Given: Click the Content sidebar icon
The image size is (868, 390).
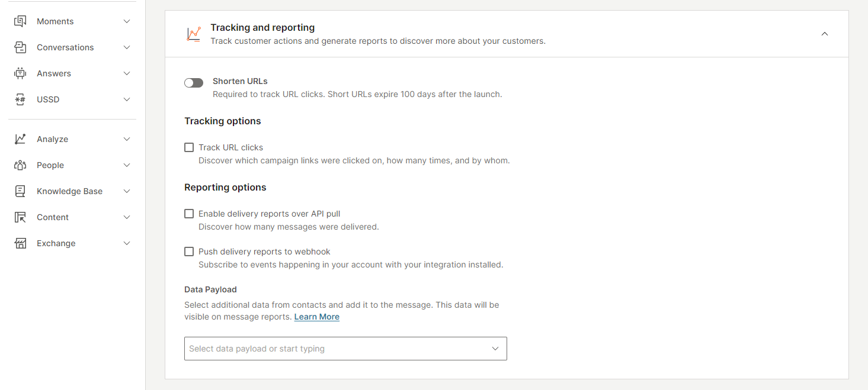Looking at the screenshot, I should point(20,217).
